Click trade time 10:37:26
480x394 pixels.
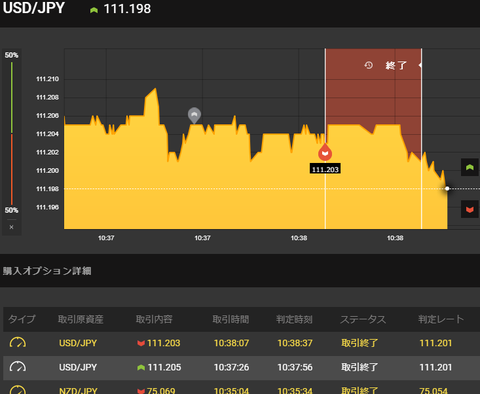tap(231, 367)
